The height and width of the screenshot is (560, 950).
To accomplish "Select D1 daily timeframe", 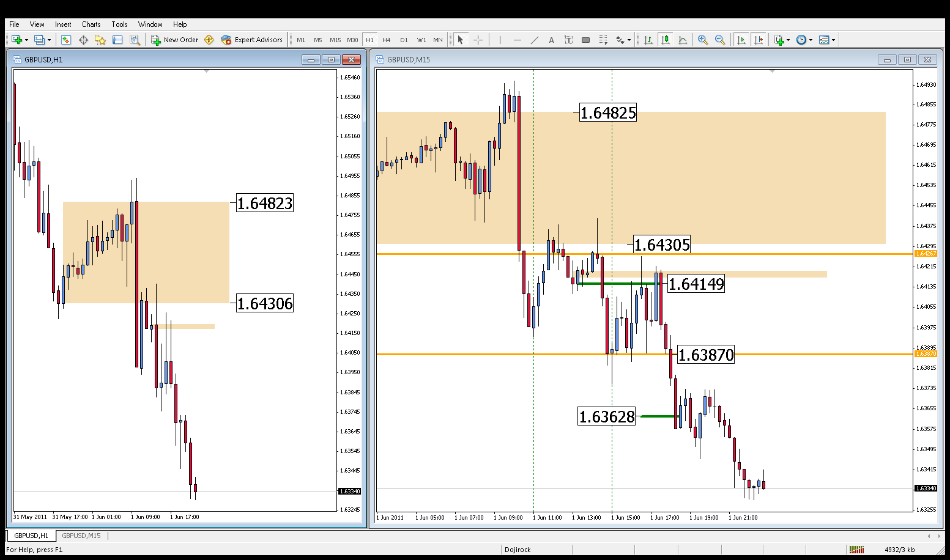I will (404, 40).
